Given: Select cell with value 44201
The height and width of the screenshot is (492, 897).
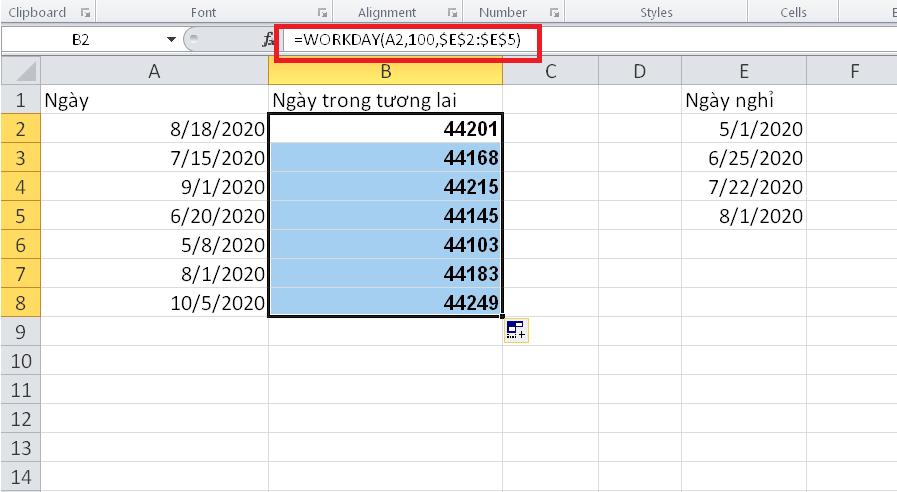Looking at the screenshot, I should click(386, 129).
